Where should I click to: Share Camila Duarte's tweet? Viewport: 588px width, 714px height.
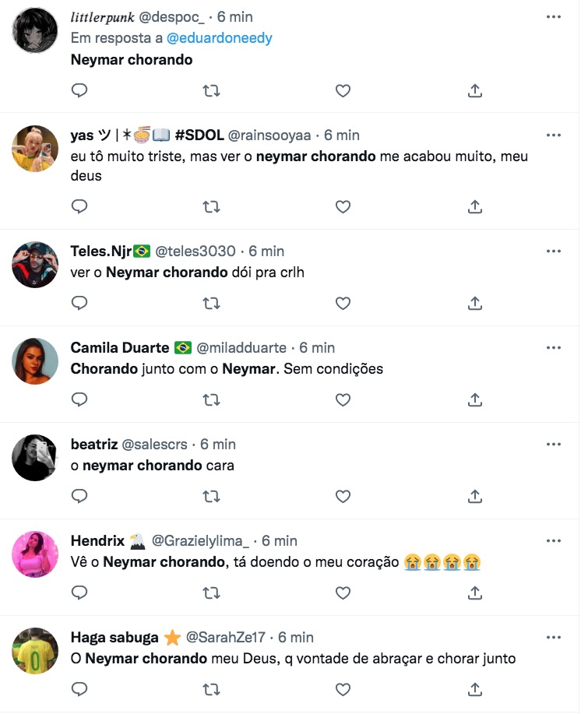(x=474, y=399)
